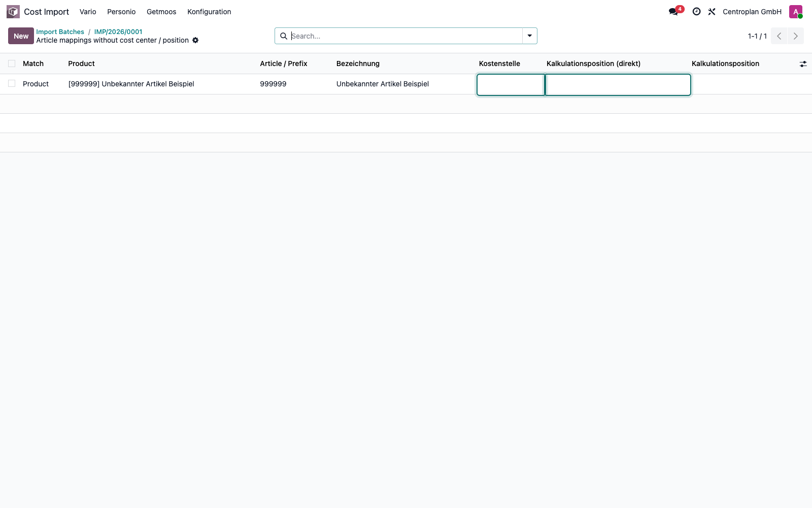812x508 pixels.
Task: Sort by the last Kalkulationsposition column header
Action: (725, 63)
